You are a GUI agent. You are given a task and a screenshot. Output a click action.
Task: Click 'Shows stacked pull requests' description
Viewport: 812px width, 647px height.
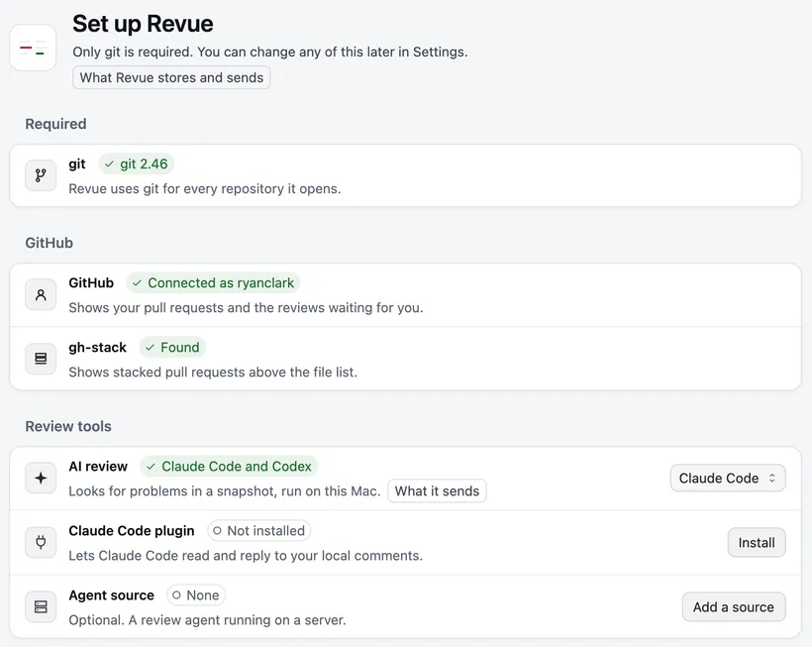click(213, 372)
